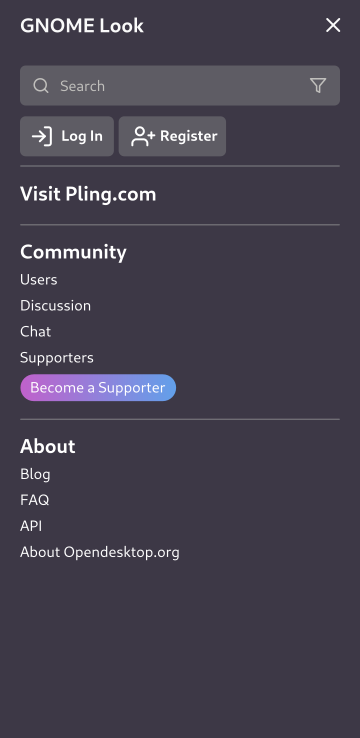Viewport: 360px width, 738px height.
Task: Open the Blog link
Action: tap(35, 474)
